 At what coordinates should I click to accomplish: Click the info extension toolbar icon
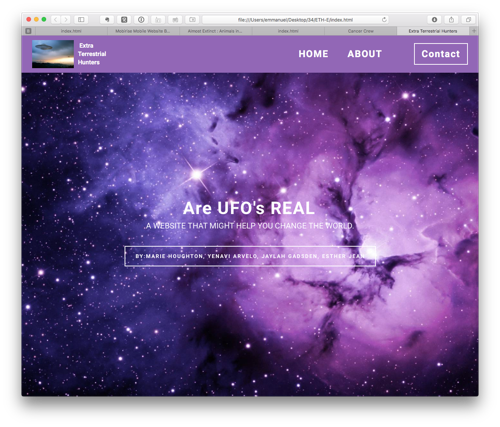(x=141, y=20)
